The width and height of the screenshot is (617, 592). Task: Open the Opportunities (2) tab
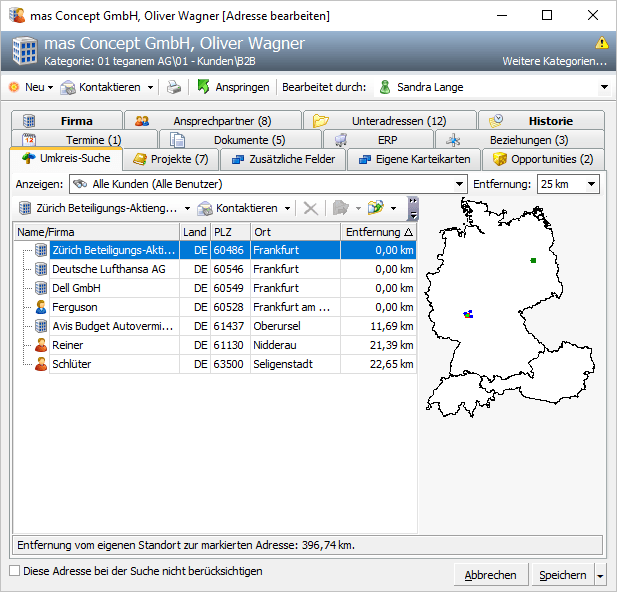[543, 159]
